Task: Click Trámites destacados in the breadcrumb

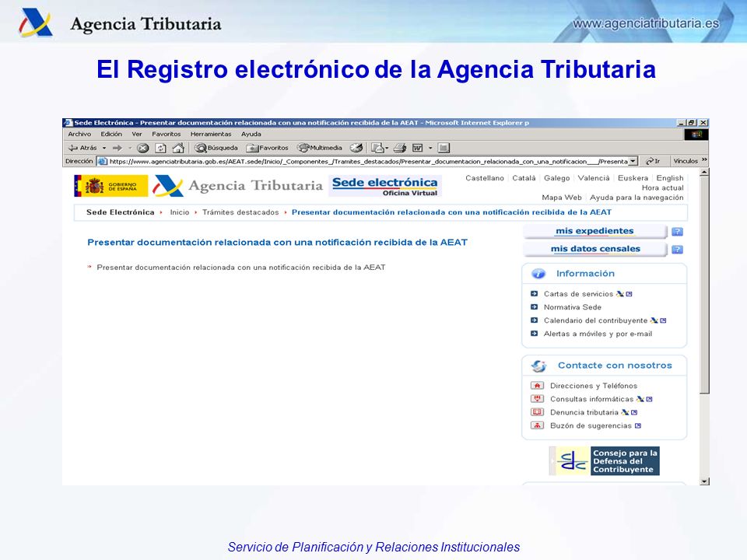Action: [240, 212]
